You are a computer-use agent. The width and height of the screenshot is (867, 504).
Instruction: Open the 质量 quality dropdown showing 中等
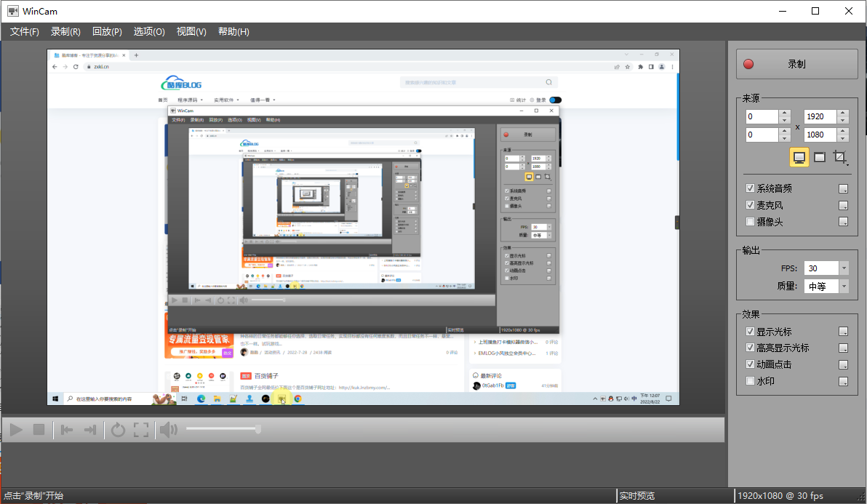point(842,285)
